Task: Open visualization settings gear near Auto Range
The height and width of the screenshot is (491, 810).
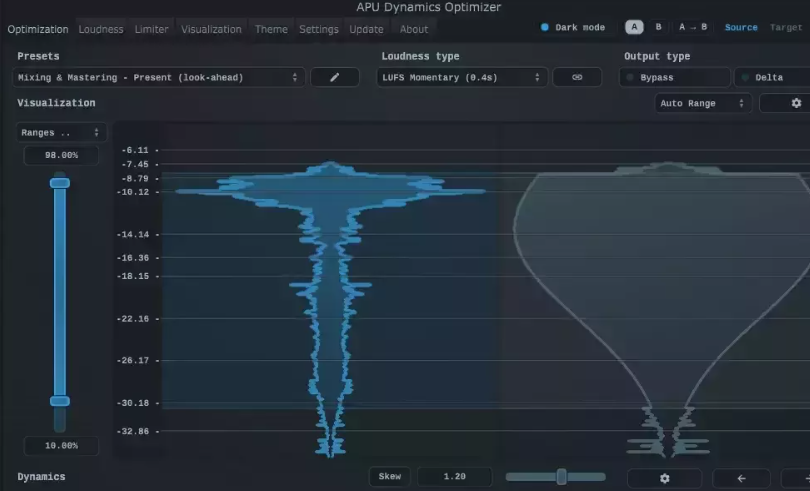Action: [x=795, y=103]
